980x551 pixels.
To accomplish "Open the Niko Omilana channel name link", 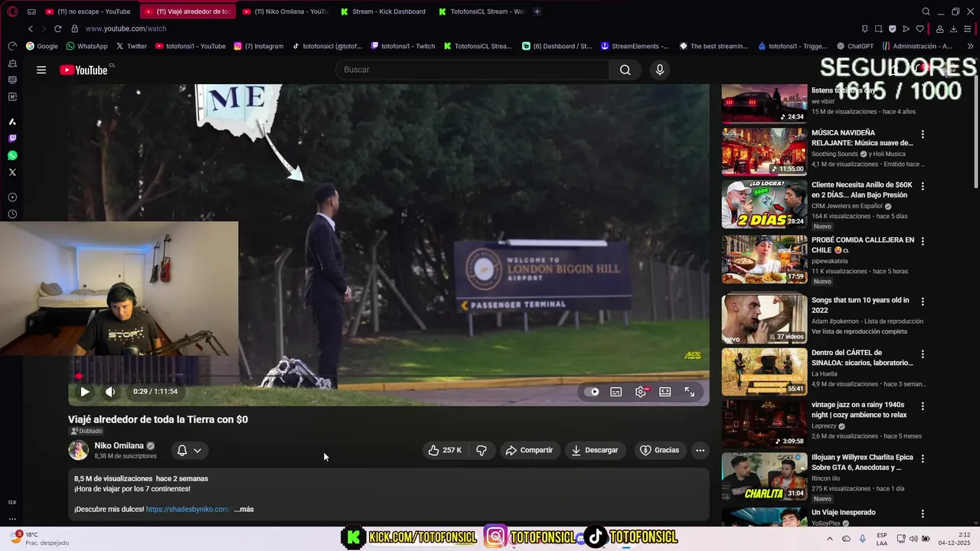I will 119,445.
